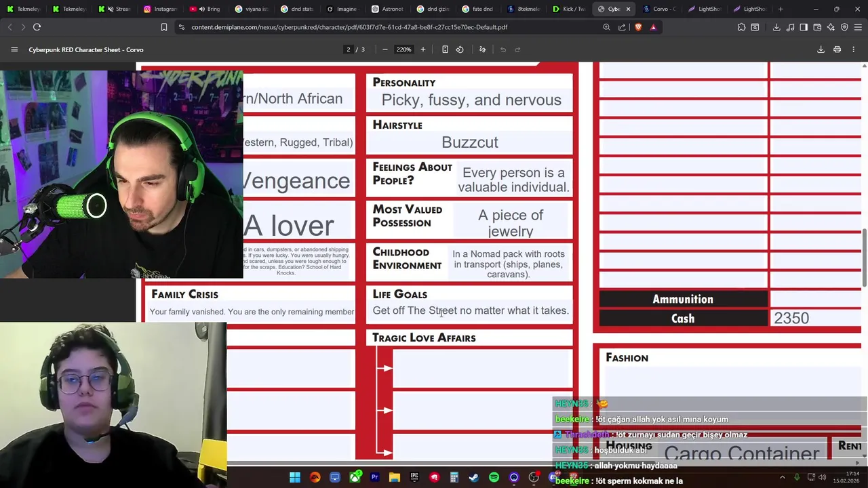
Task: Click the Buzzcut hairstyle value
Action: tap(470, 142)
